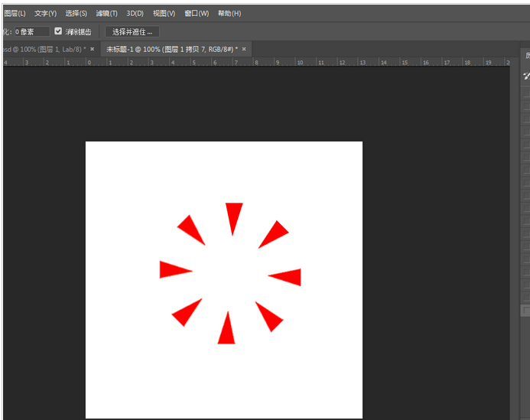Click the history brush icon in right panel
This screenshot has height=420, width=530.
point(525,75)
